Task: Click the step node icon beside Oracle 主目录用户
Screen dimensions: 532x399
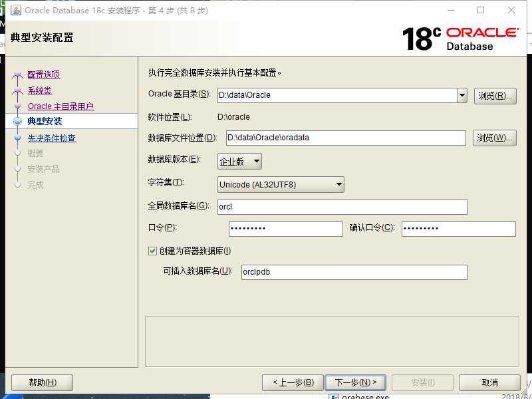Action: point(18,106)
